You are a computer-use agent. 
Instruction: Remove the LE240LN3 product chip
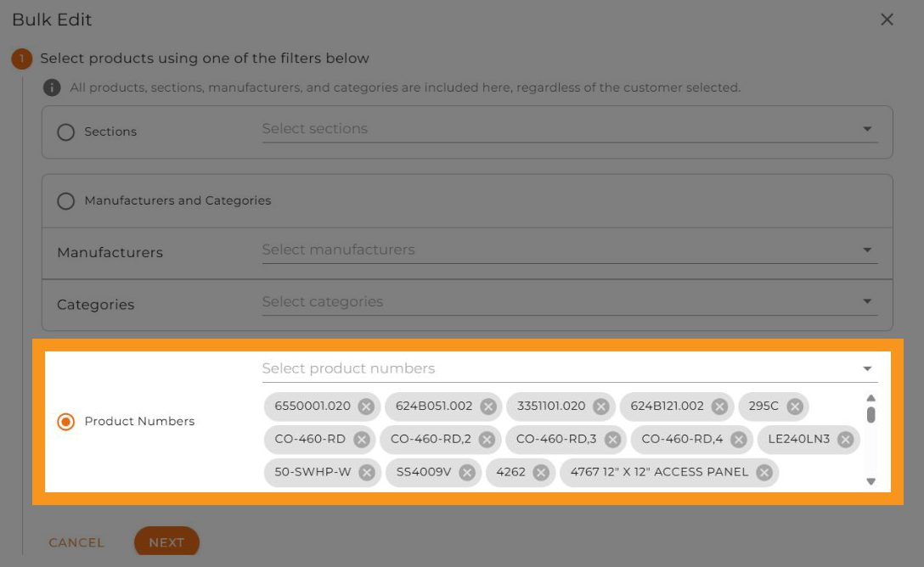pos(845,440)
